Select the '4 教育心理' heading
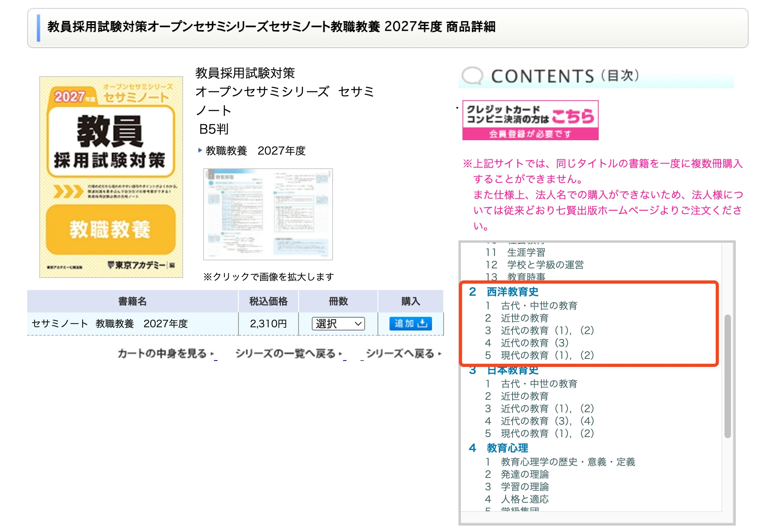The image size is (759, 532). (x=499, y=448)
